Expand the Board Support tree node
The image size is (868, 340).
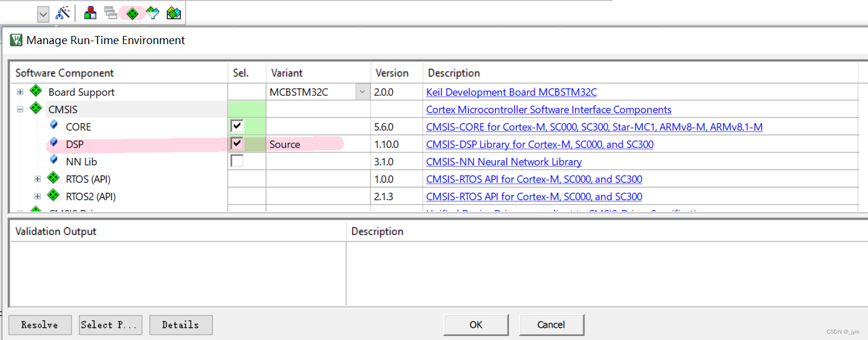(20, 92)
